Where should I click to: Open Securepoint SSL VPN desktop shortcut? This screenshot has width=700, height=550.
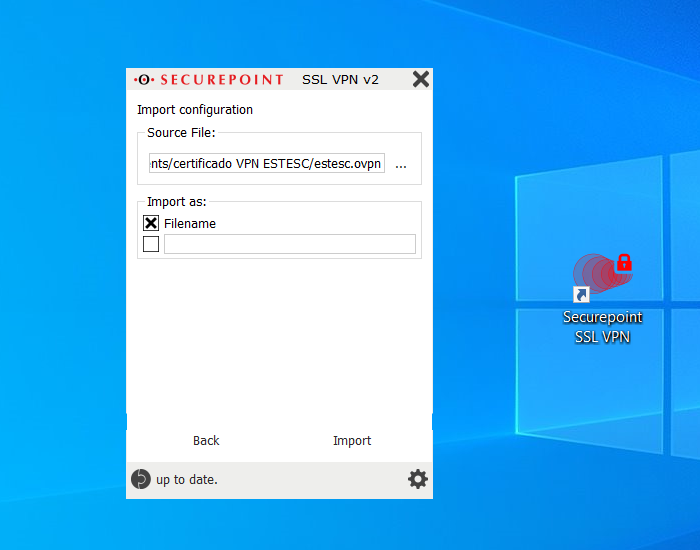602,299
